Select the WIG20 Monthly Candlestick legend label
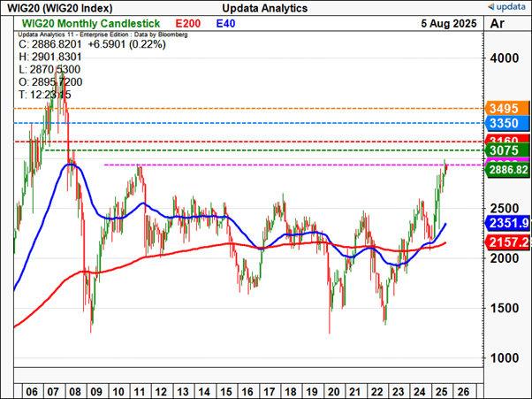 click(91, 23)
